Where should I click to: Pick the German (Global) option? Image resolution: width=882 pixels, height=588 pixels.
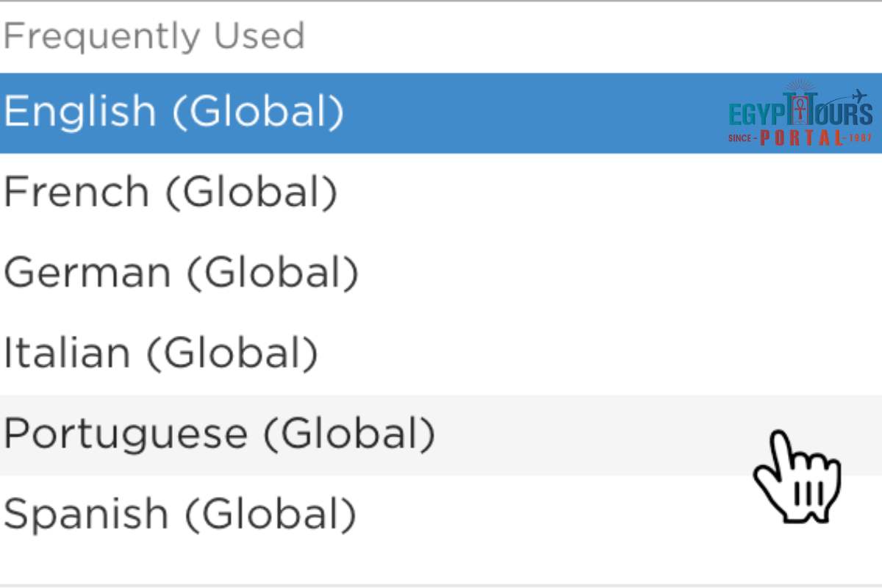click(x=182, y=273)
